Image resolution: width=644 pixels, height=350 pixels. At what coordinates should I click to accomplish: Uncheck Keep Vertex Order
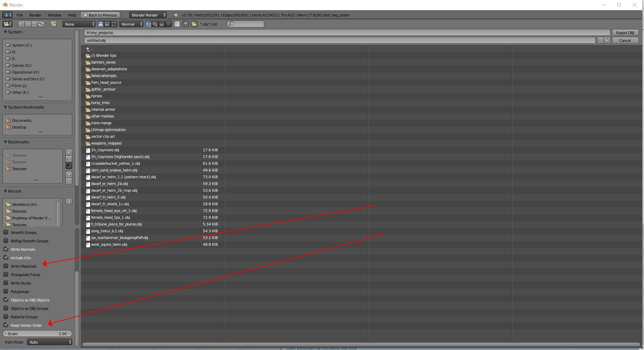[x=6, y=325]
